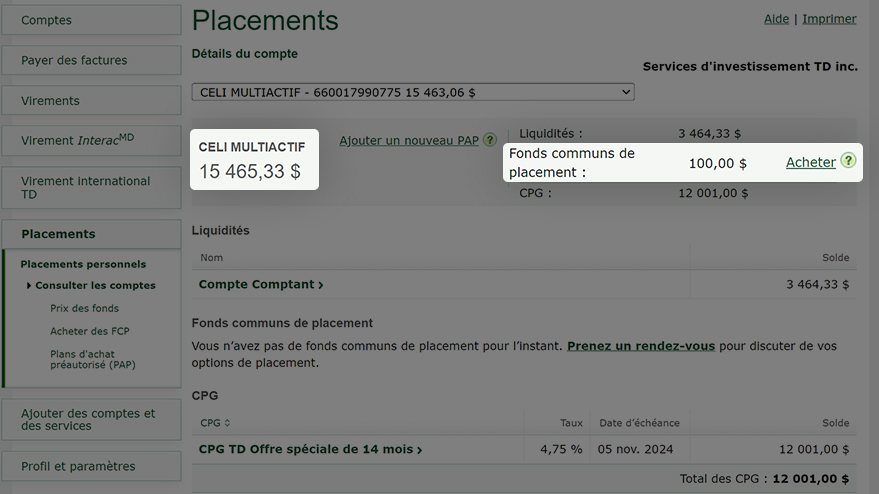Click Total des CPG amount
This screenshot has height=494, width=879.
click(x=811, y=479)
